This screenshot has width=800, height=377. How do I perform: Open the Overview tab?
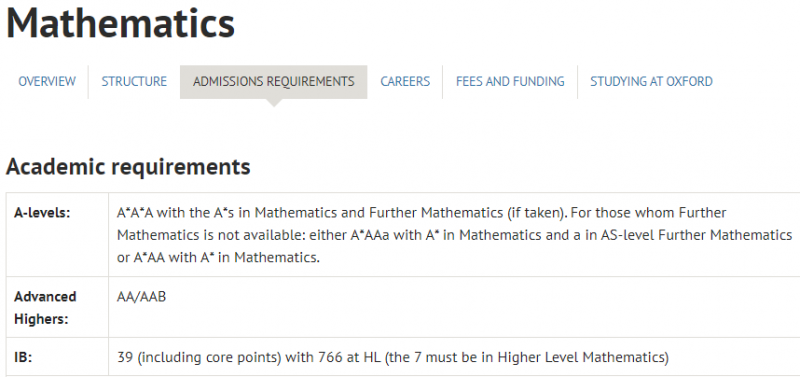[x=47, y=82]
